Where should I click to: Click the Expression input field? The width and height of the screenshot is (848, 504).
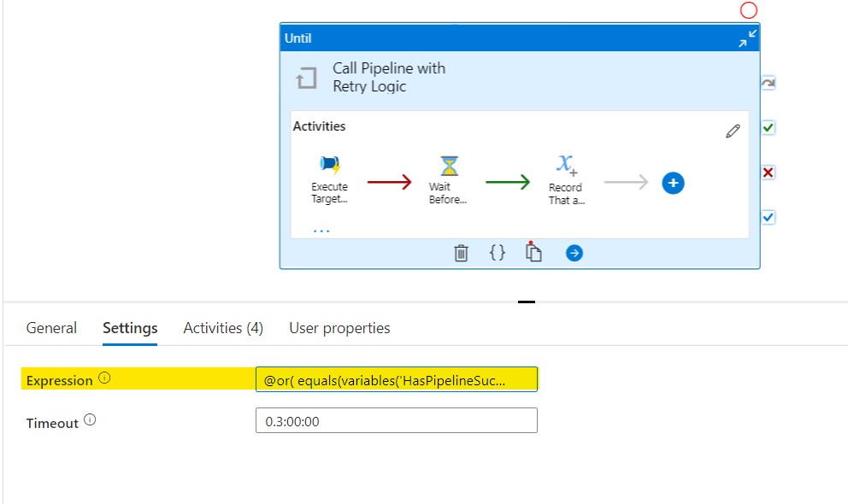point(397,380)
